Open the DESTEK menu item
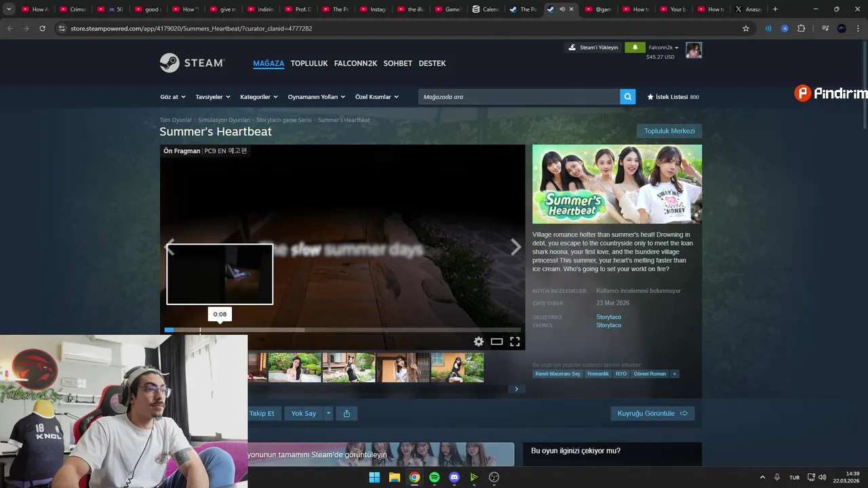 [x=432, y=63]
